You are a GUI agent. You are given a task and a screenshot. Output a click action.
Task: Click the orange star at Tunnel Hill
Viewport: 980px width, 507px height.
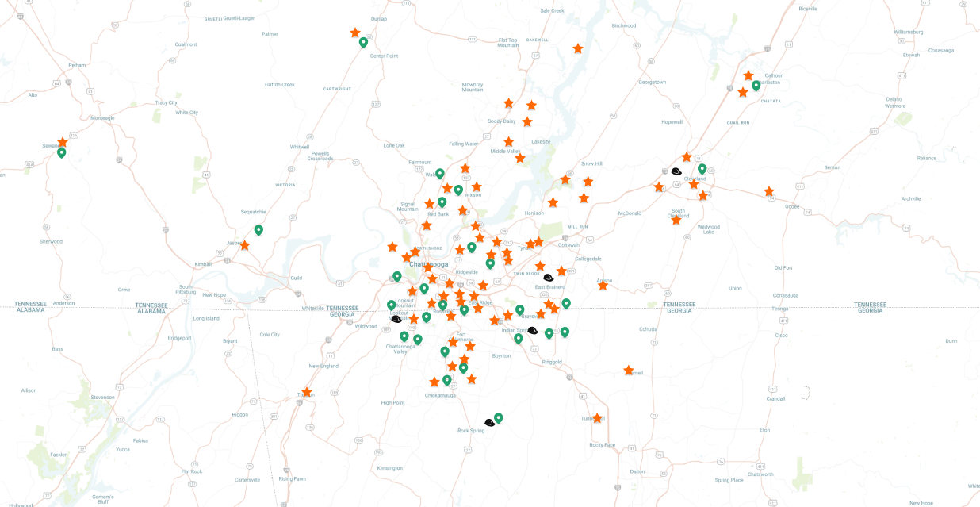(597, 418)
